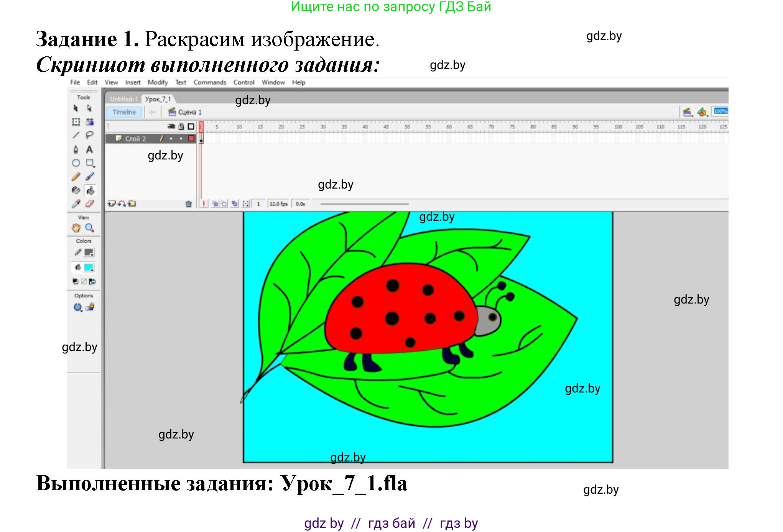Select the cyan fill color swatch
Viewport: 783px width, 532px height.
pos(89,266)
